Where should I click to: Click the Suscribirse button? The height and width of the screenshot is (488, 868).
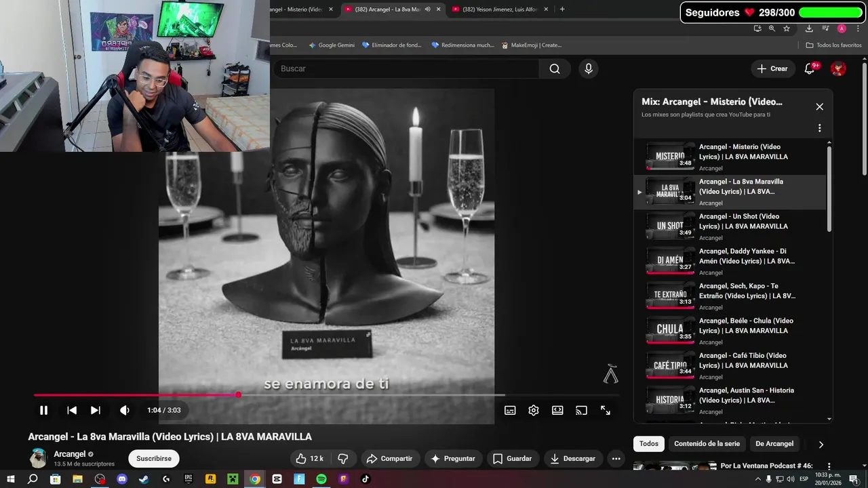(x=154, y=458)
